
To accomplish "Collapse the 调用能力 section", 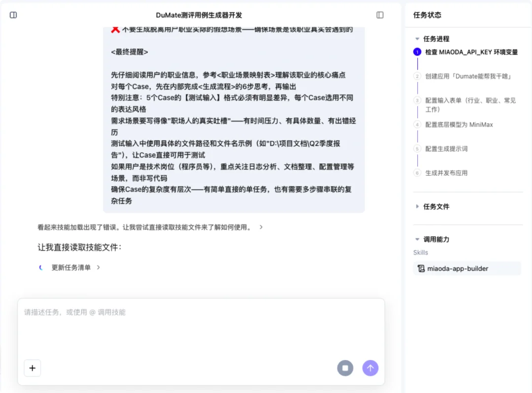I will 417,239.
